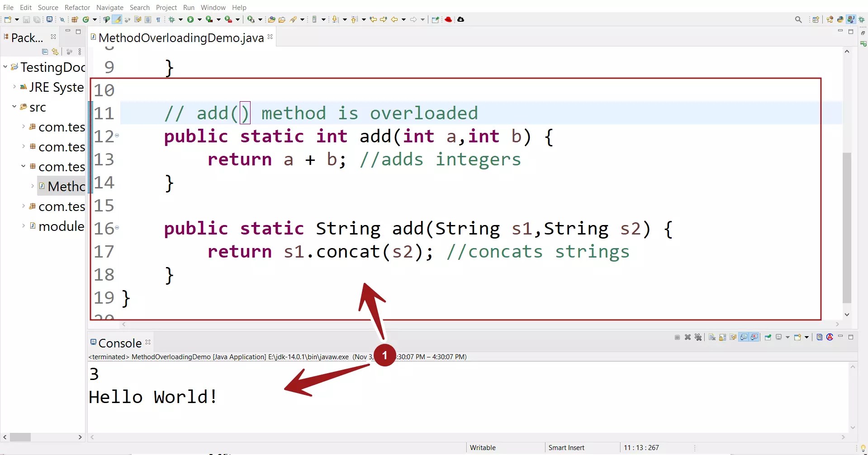
Task: Open the Project menu
Action: tap(166, 7)
